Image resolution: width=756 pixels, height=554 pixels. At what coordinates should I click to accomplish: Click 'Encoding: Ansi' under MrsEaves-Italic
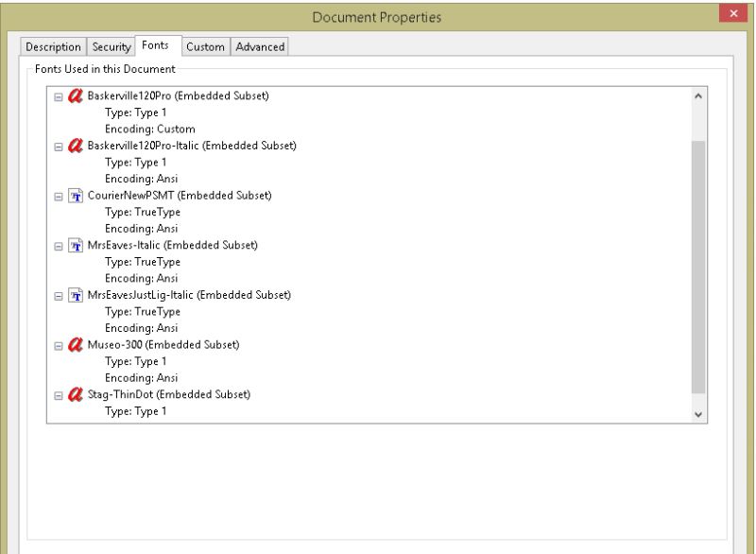(141, 278)
